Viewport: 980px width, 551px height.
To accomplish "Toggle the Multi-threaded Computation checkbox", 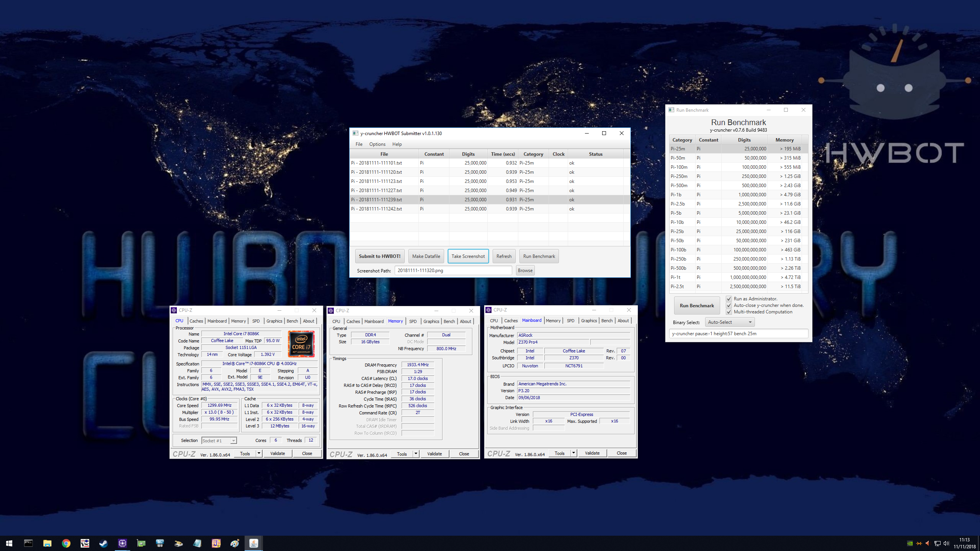I will coord(729,312).
